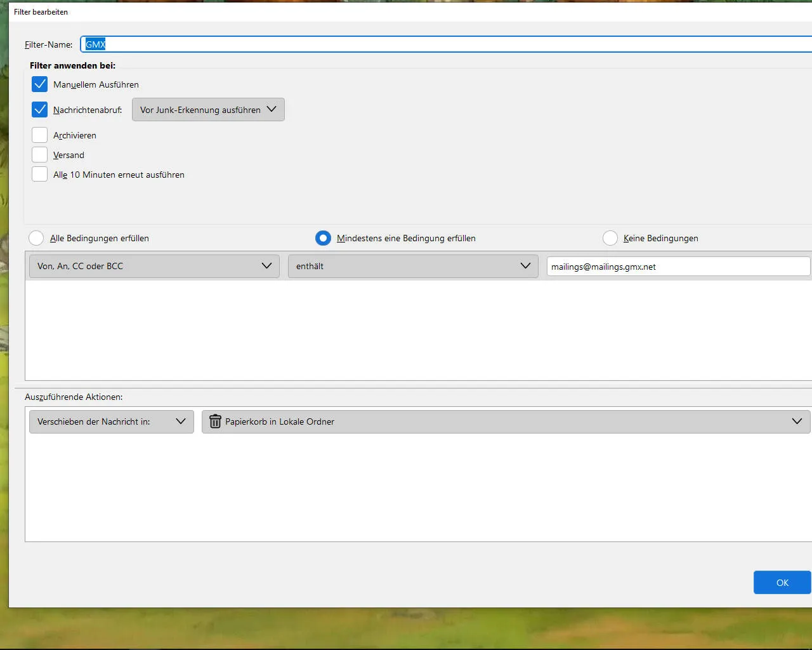Click the OK button
Screen dimensions: 812x650
[782, 583]
